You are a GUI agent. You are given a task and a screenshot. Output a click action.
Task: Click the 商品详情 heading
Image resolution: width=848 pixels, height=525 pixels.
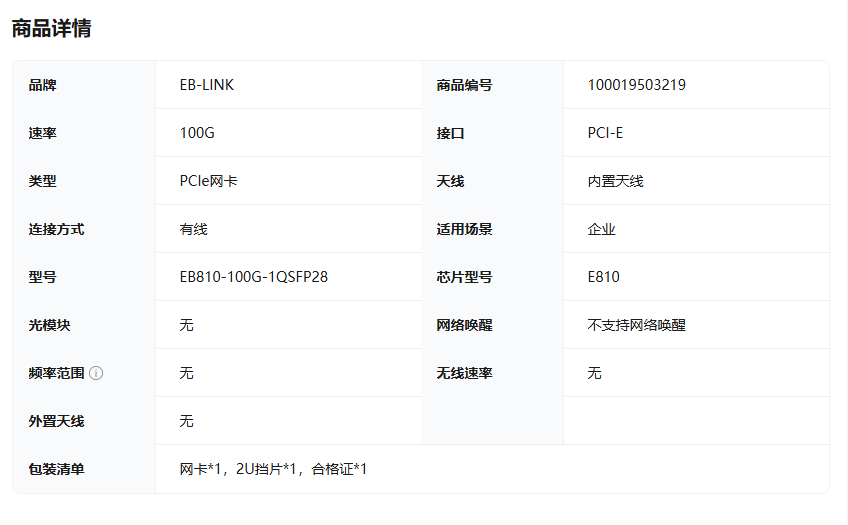point(51,29)
